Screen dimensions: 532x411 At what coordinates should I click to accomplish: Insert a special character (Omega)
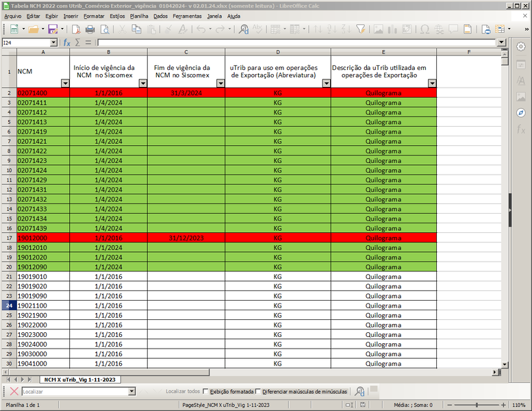pos(425,29)
